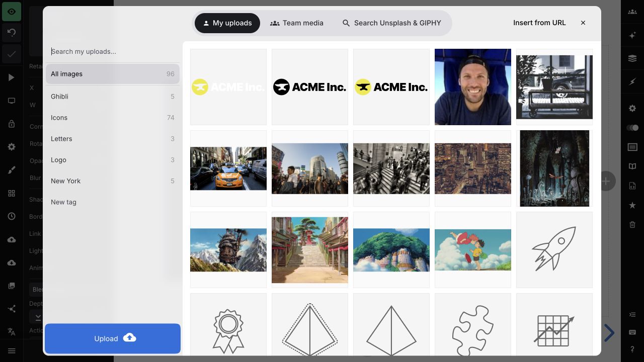This screenshot has height=362, width=644.
Task: Click the indent list icon in right toolbar
Action: [632, 315]
